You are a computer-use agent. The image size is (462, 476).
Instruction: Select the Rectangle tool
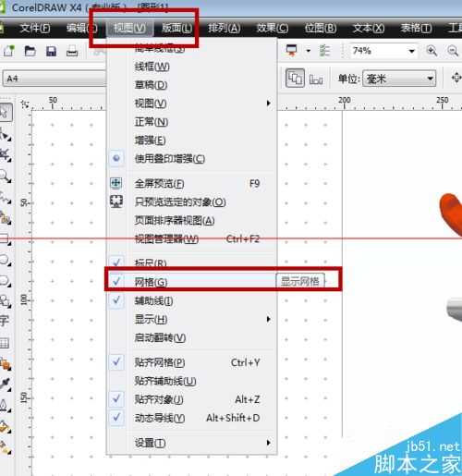click(x=5, y=238)
